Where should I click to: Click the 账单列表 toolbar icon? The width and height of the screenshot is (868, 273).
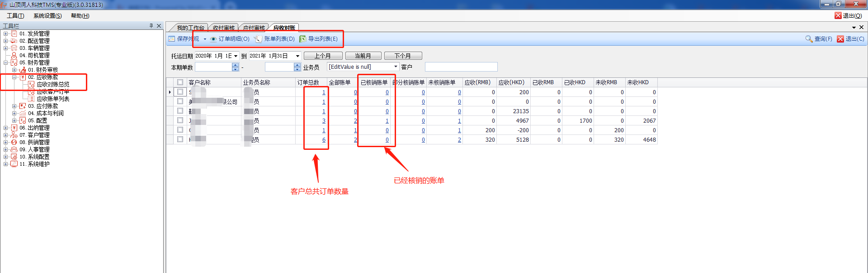[x=258, y=39]
